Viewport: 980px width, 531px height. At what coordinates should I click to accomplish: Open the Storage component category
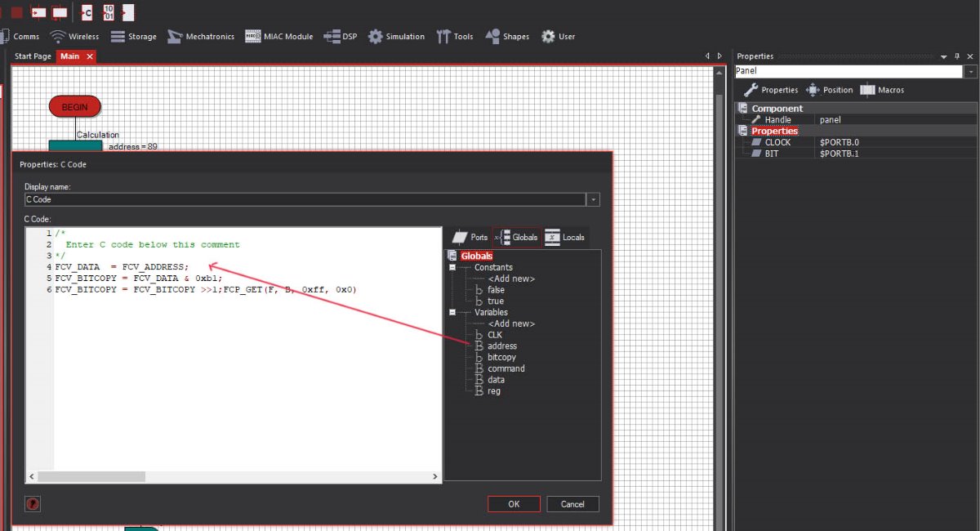[133, 36]
